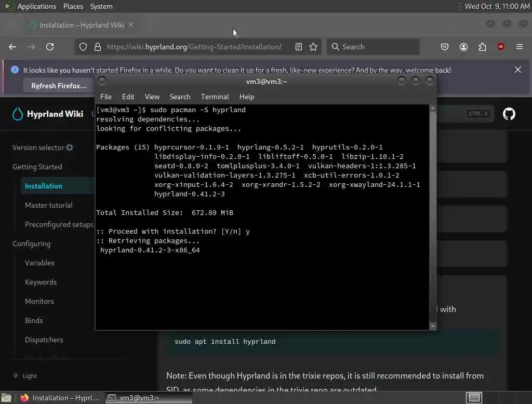Open the extensions puzzle icon
Screen dimensions: 532x404
pos(482,47)
